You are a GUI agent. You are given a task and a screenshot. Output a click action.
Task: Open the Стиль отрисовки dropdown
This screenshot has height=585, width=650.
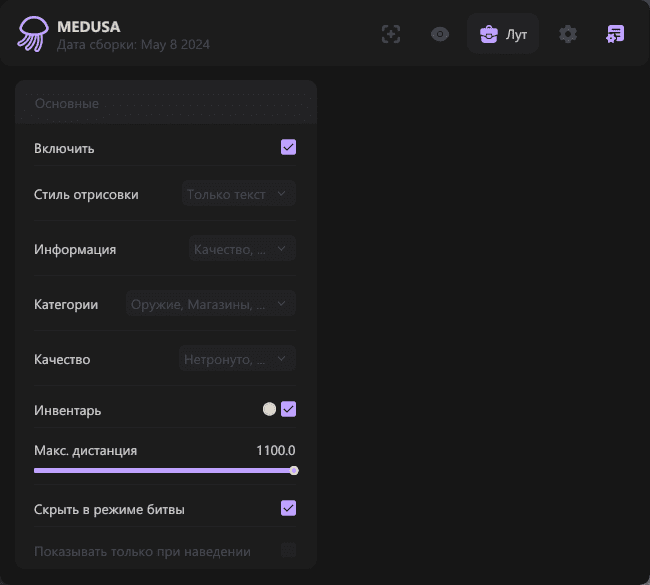pos(238,194)
